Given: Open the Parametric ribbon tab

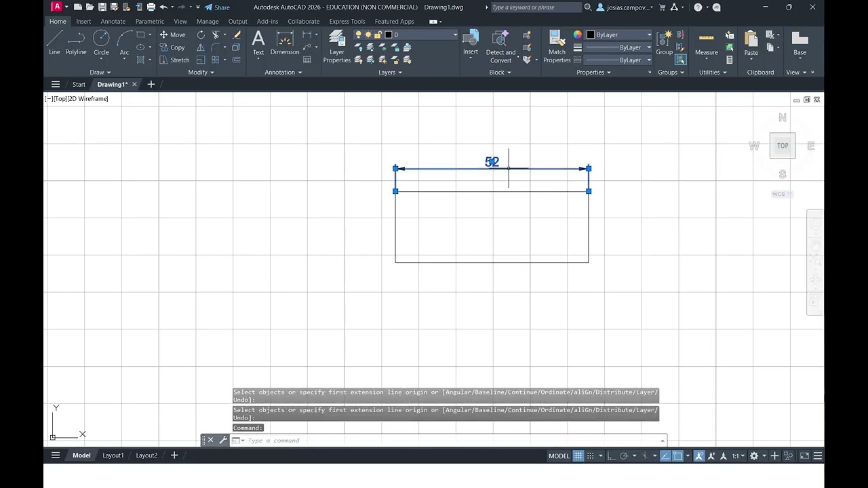Looking at the screenshot, I should tap(150, 21).
